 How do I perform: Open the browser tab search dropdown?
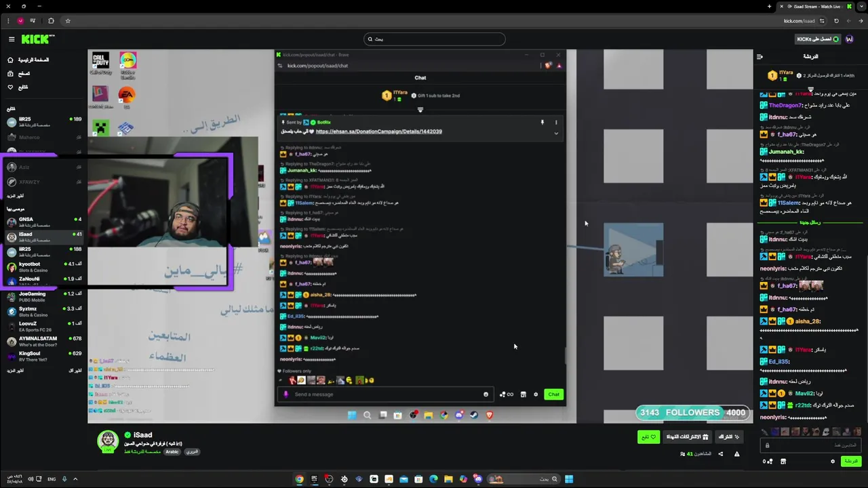coord(861,6)
